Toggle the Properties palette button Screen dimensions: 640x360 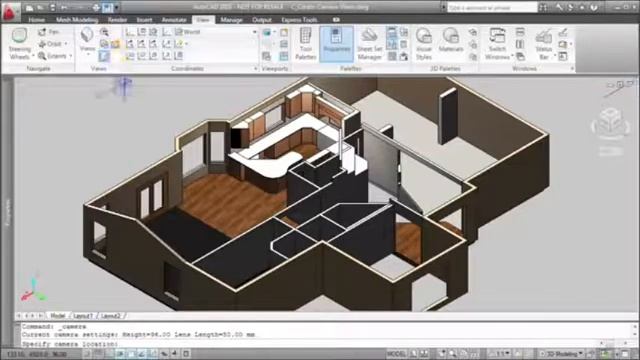(x=336, y=44)
